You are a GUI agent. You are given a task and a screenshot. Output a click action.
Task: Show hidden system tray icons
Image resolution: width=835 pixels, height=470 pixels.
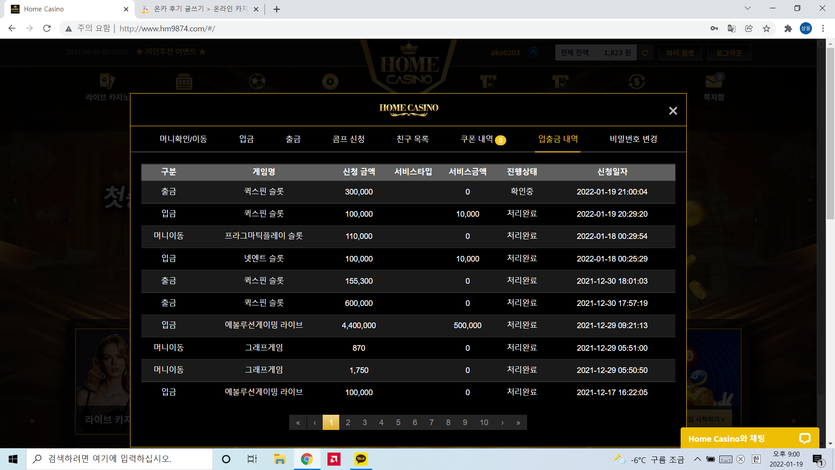click(697, 459)
